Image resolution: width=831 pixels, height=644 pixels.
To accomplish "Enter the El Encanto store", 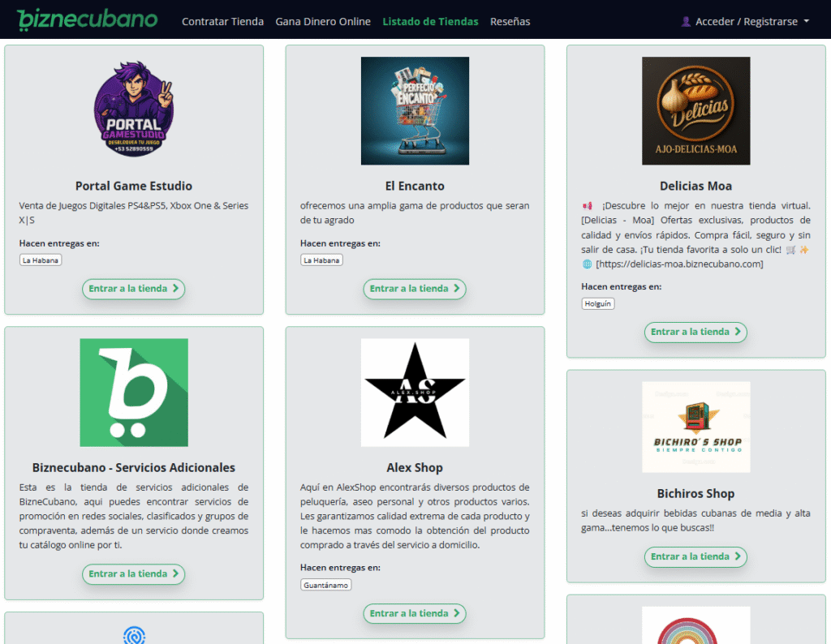I will (415, 289).
